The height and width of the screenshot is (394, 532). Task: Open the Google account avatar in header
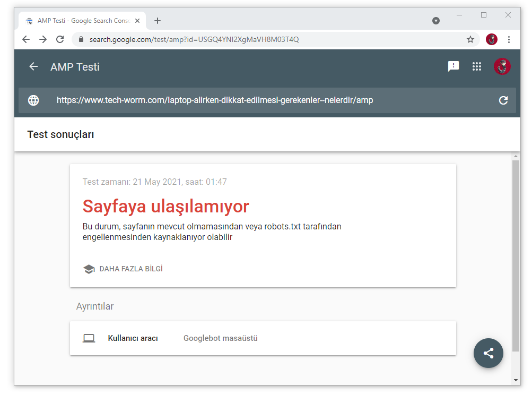point(502,66)
